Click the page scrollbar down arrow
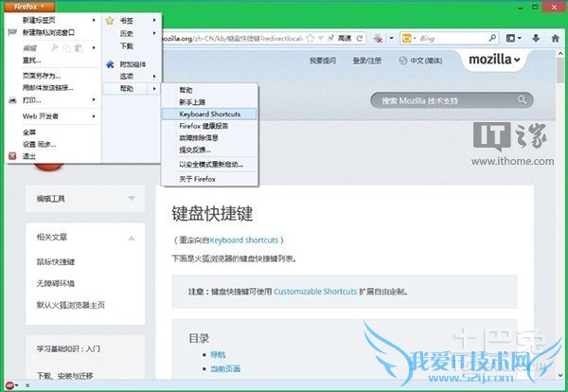568x392 pixels. [x=560, y=375]
